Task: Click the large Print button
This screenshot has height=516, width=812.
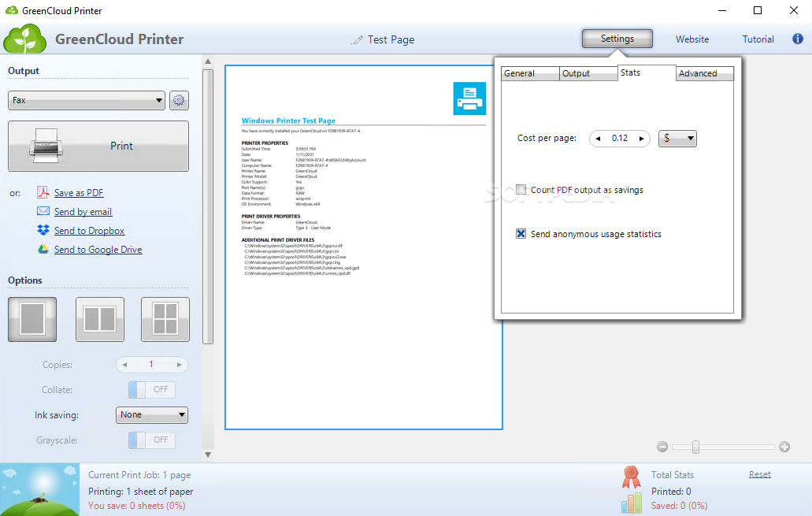Action: (x=98, y=146)
